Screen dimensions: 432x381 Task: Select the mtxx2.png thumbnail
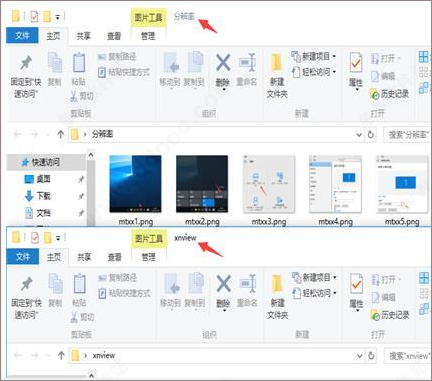(202, 184)
